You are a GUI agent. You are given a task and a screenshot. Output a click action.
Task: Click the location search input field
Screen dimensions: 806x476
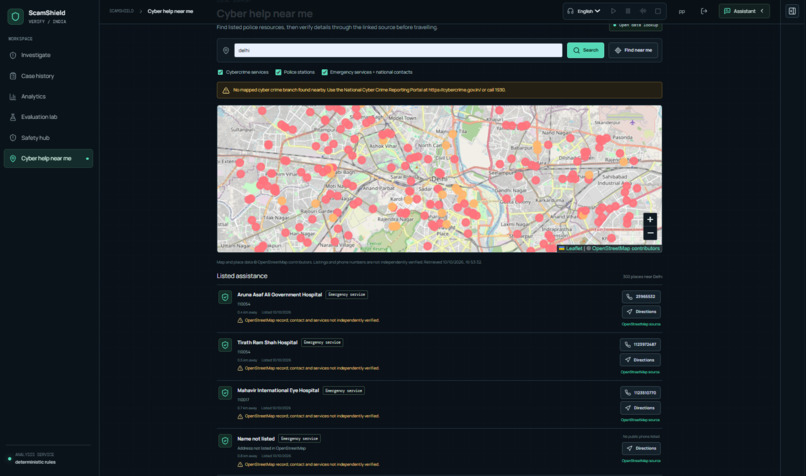point(398,50)
